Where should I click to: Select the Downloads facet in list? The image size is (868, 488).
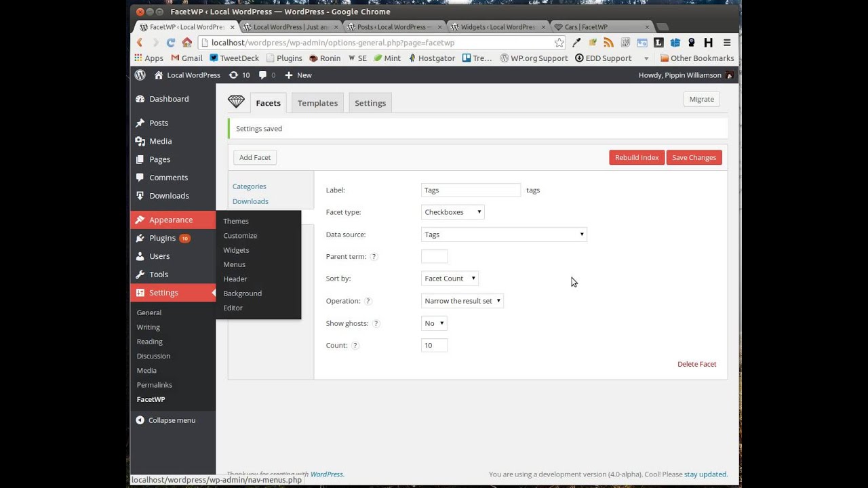tap(250, 201)
